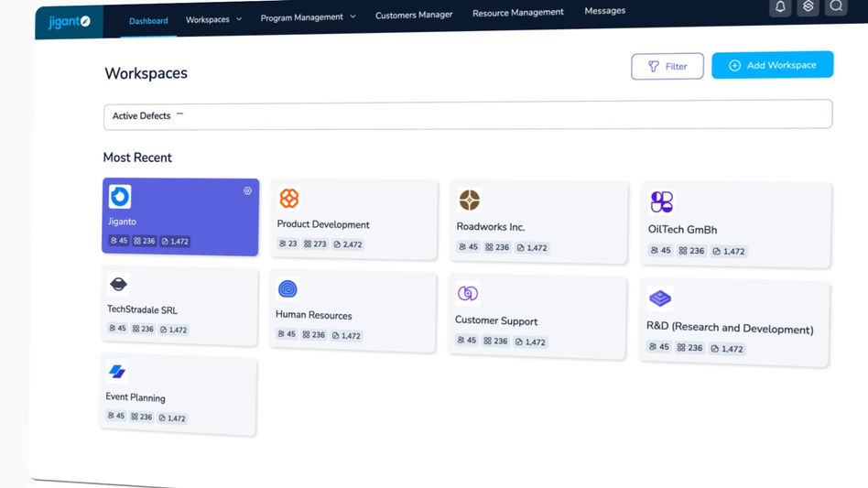Click projects count 273 on Product Development

point(315,244)
